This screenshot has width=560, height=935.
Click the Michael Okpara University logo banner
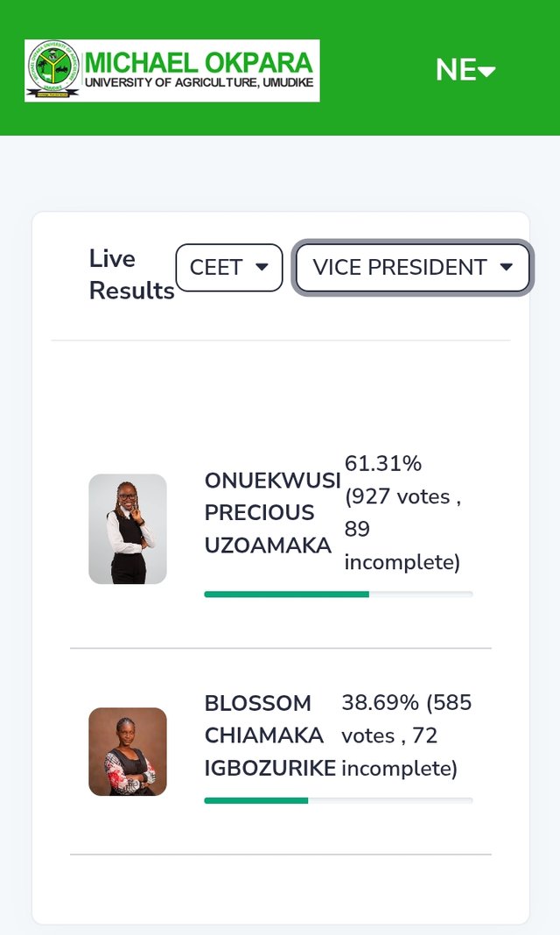click(x=172, y=70)
